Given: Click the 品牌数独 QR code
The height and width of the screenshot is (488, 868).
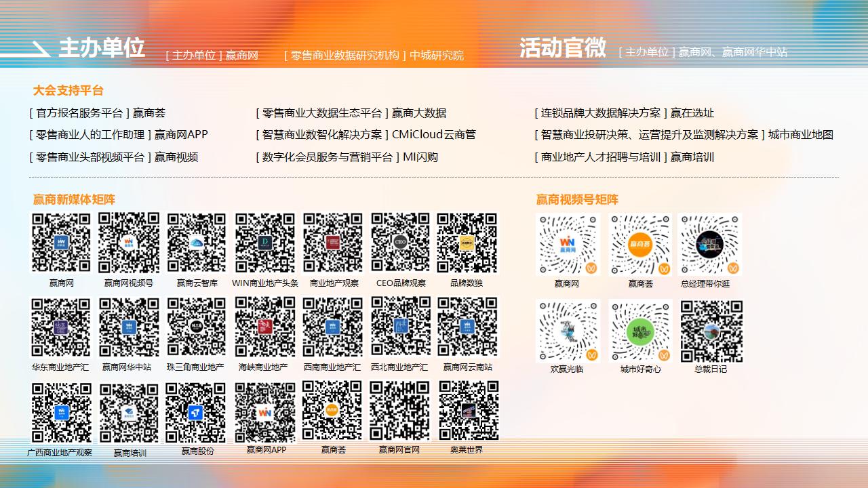Looking at the screenshot, I should [467, 243].
